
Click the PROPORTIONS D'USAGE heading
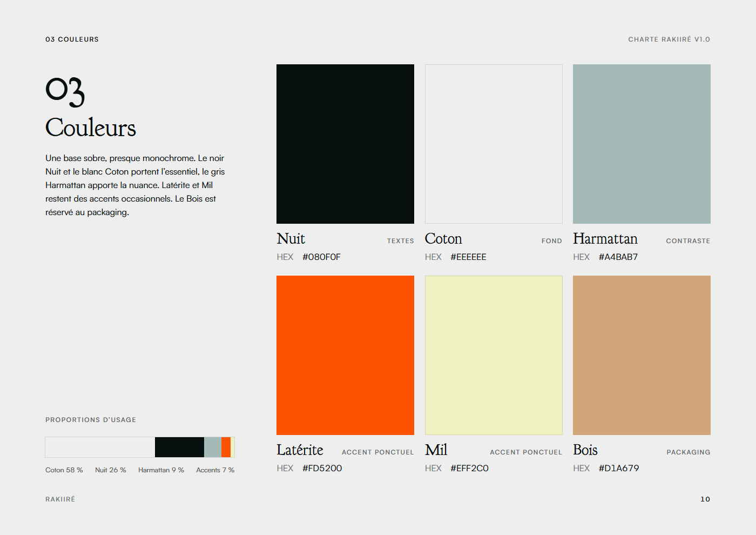[91, 420]
